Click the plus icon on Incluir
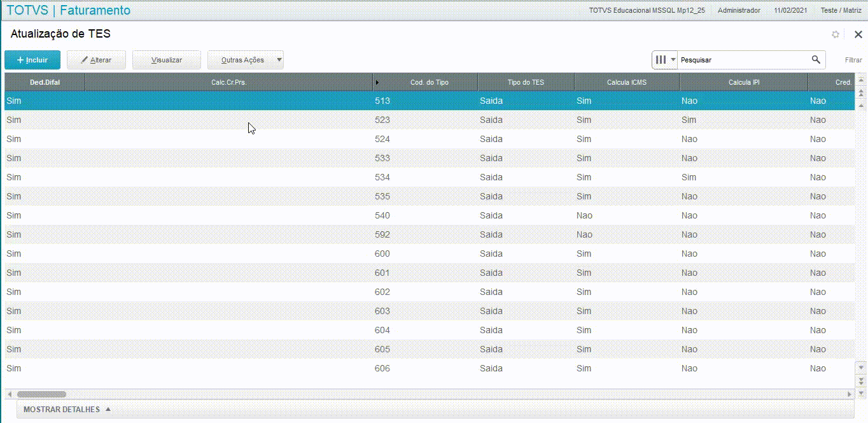868x423 pixels. 20,60
